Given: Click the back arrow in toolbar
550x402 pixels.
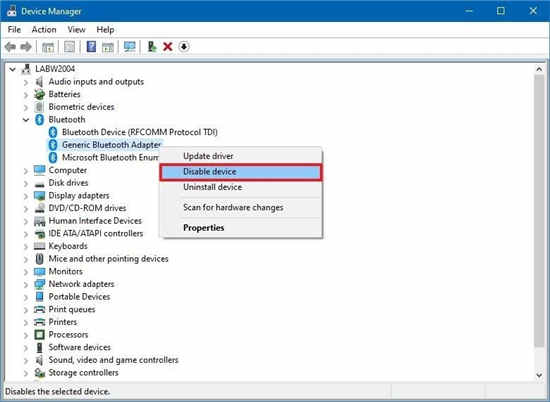Looking at the screenshot, I should (10, 47).
